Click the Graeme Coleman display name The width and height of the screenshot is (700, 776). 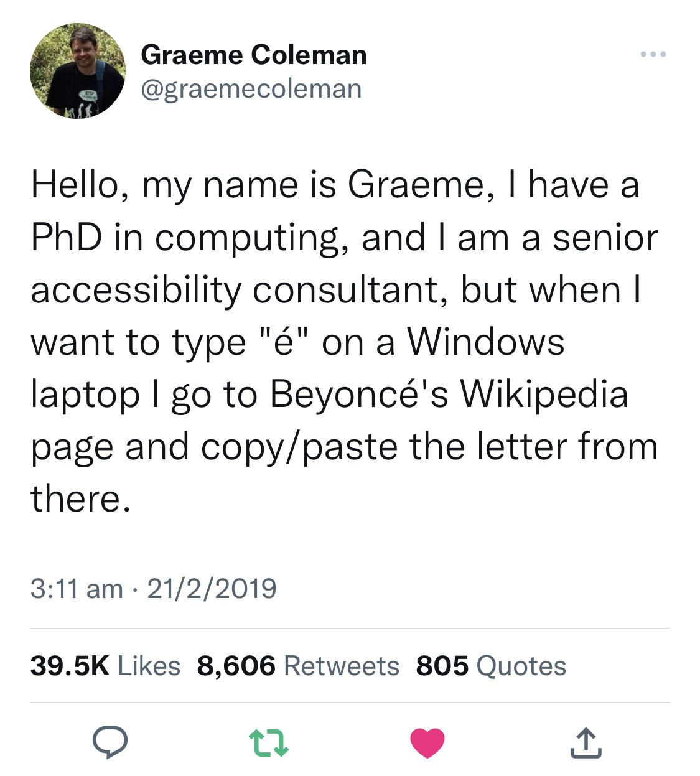coord(254,55)
